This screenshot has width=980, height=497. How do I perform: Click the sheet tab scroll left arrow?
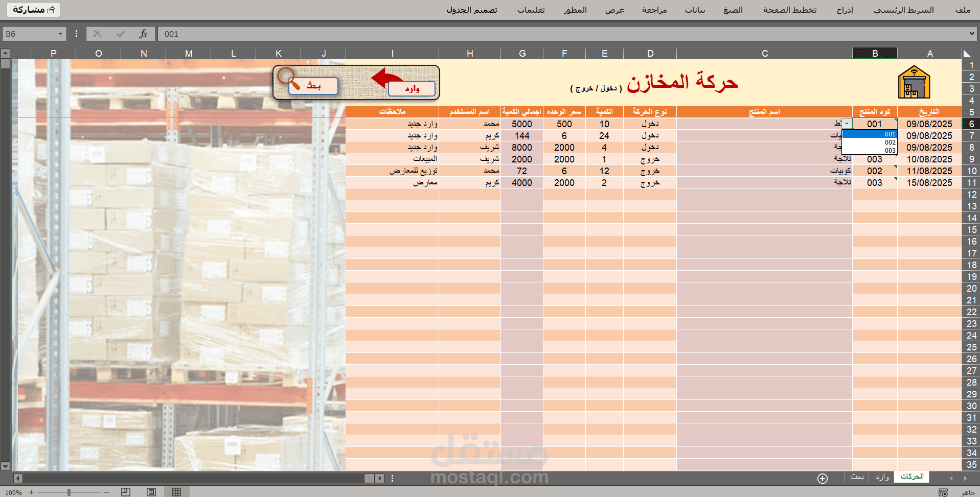pyautogui.click(x=951, y=478)
